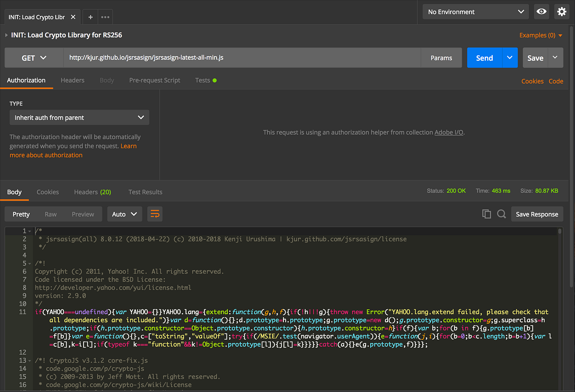
Task: Collapse the code fold at line 1
Action: coord(30,230)
